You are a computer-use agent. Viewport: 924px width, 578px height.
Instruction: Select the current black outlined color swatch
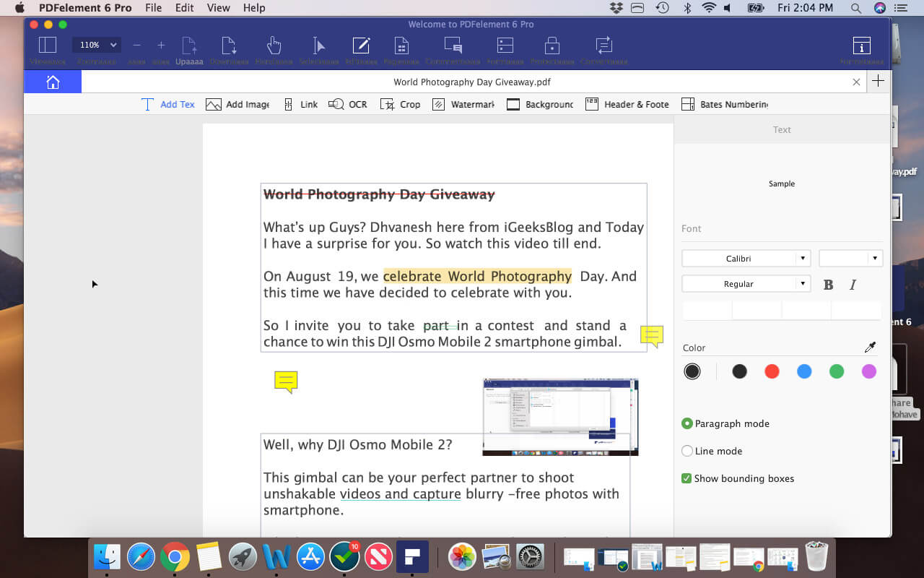tap(692, 371)
